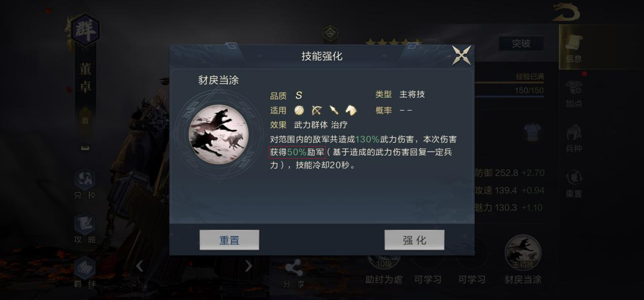The width and height of the screenshot is (644, 300).
Task: Close the 技能强化 dialog with crossed-swords icon
Action: click(x=461, y=55)
